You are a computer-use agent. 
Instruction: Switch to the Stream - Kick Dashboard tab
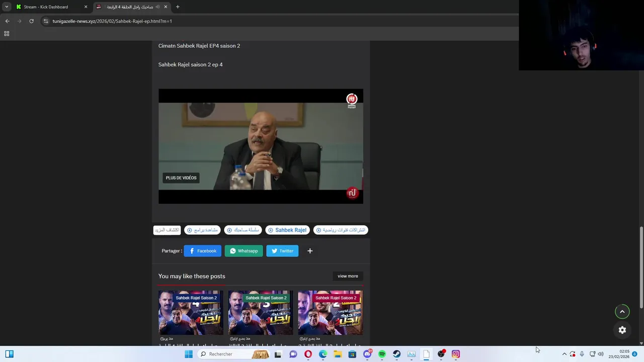[51, 7]
